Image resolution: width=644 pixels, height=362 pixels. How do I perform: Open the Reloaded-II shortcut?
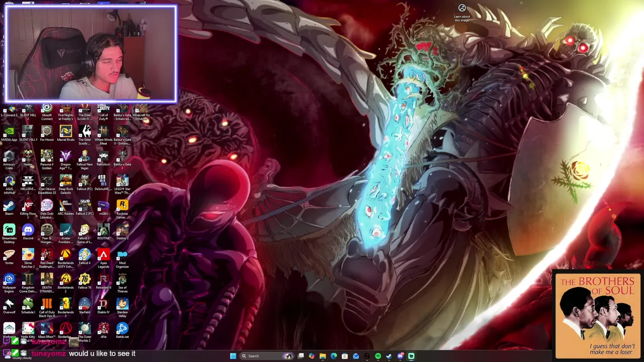pos(103,282)
